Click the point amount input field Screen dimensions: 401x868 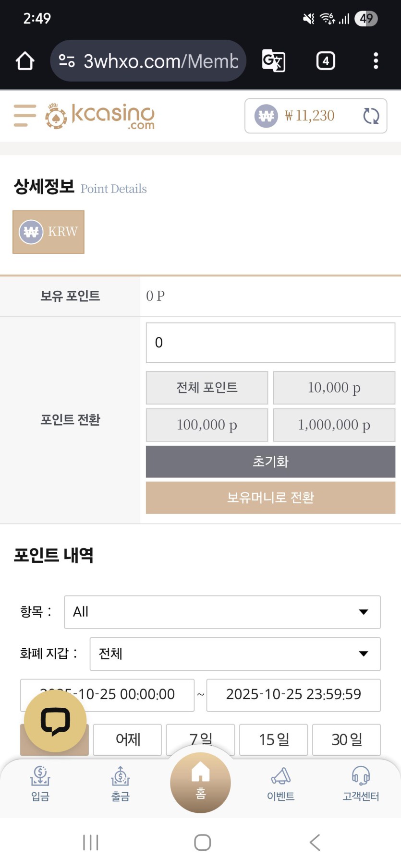pos(270,343)
